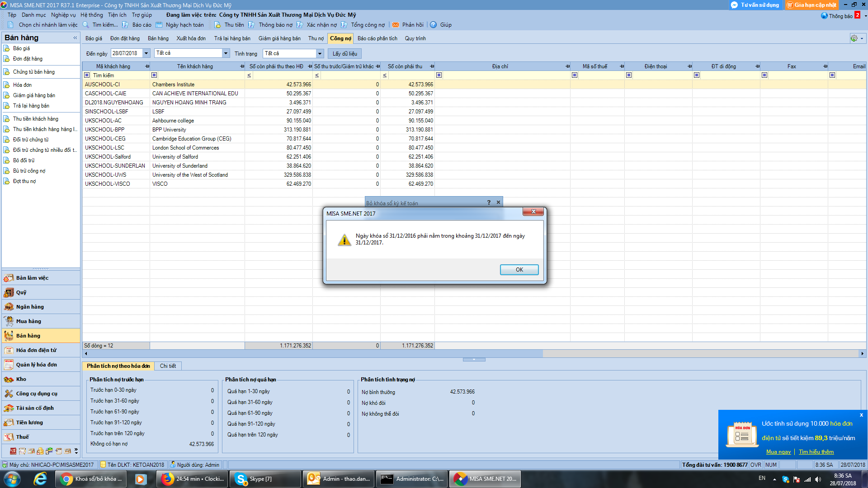This screenshot has height=488, width=868.
Task: Toggle Điện thoại filter box
Action: [629, 75]
